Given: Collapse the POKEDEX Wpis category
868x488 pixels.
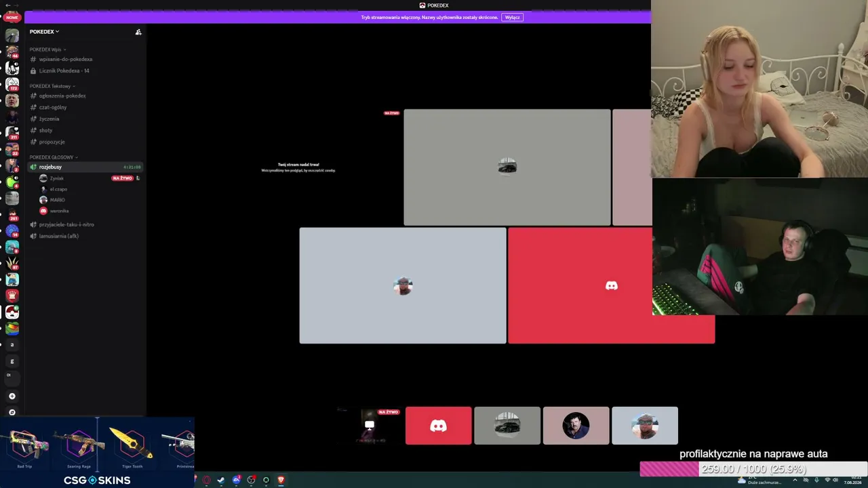Looking at the screenshot, I should 47,49.
